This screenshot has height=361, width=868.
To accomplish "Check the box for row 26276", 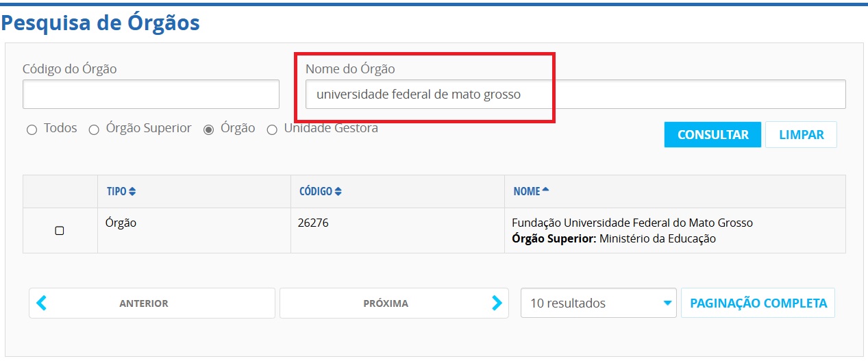I will pyautogui.click(x=60, y=231).
